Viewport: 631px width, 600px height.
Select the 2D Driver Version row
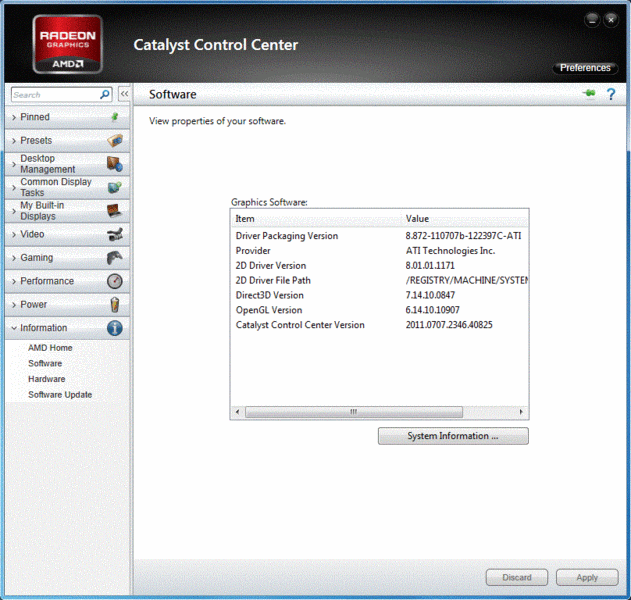pos(379,266)
